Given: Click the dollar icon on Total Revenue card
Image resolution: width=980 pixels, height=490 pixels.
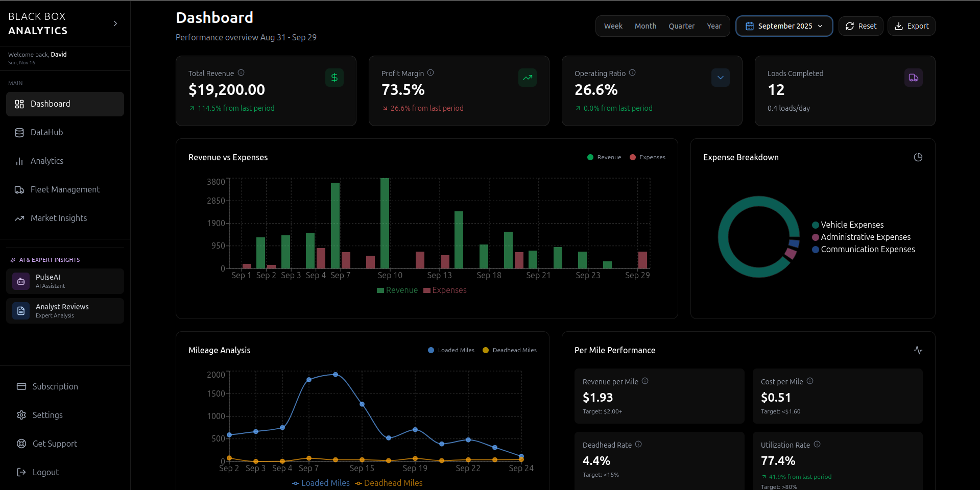Looking at the screenshot, I should click(334, 78).
